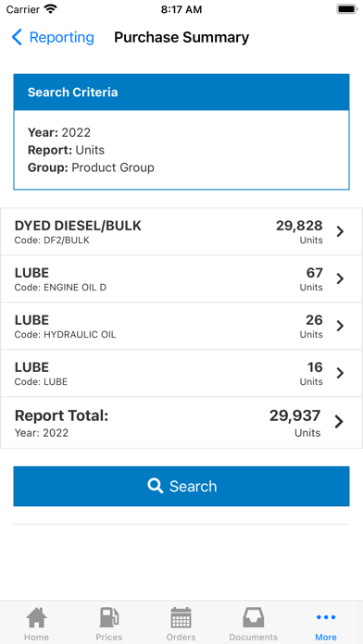This screenshot has width=363, height=644.
Task: Click the blue Search button
Action: point(181,487)
